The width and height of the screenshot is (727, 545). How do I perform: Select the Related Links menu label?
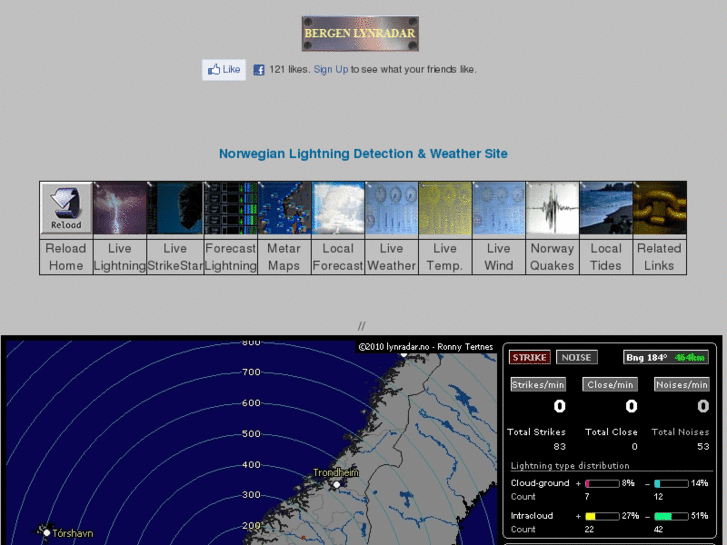tap(659, 257)
